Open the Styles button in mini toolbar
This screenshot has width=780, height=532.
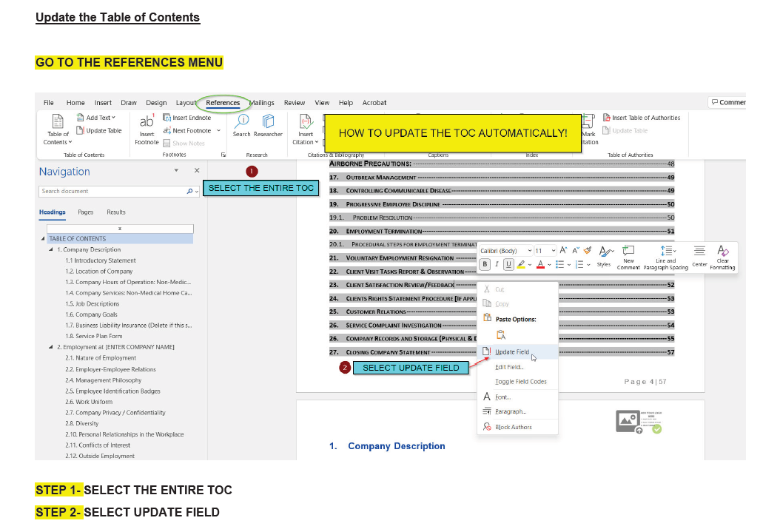pos(605,255)
